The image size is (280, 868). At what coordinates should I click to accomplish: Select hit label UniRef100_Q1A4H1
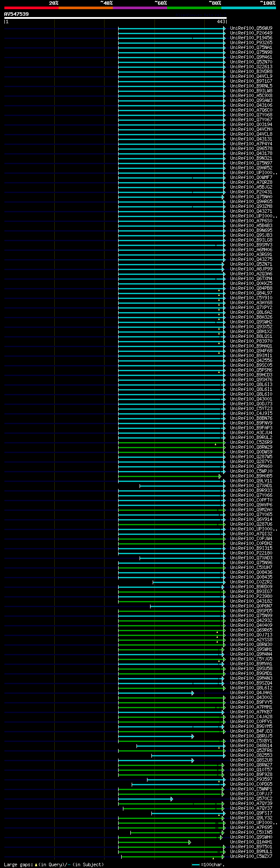(x=251, y=842)
